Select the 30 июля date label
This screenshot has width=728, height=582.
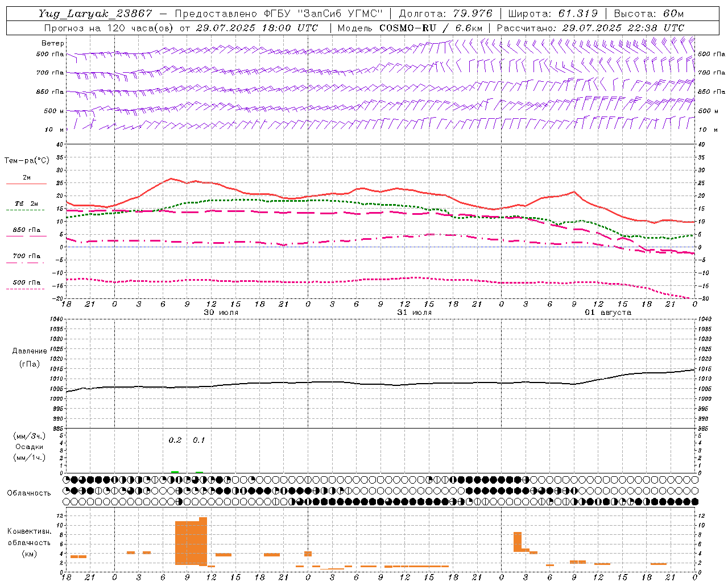[221, 313]
